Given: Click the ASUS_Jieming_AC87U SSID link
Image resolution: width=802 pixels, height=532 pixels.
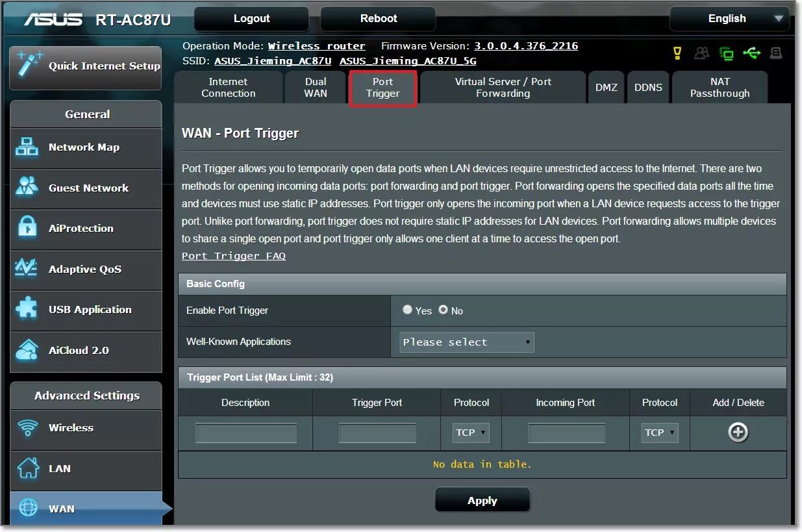Looking at the screenshot, I should pyautogui.click(x=273, y=61).
